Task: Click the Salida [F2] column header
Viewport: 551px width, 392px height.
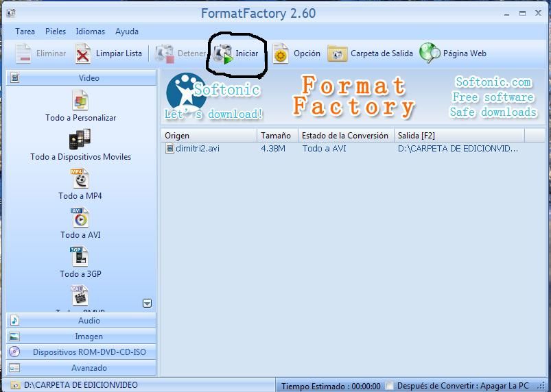Action: tap(459, 136)
